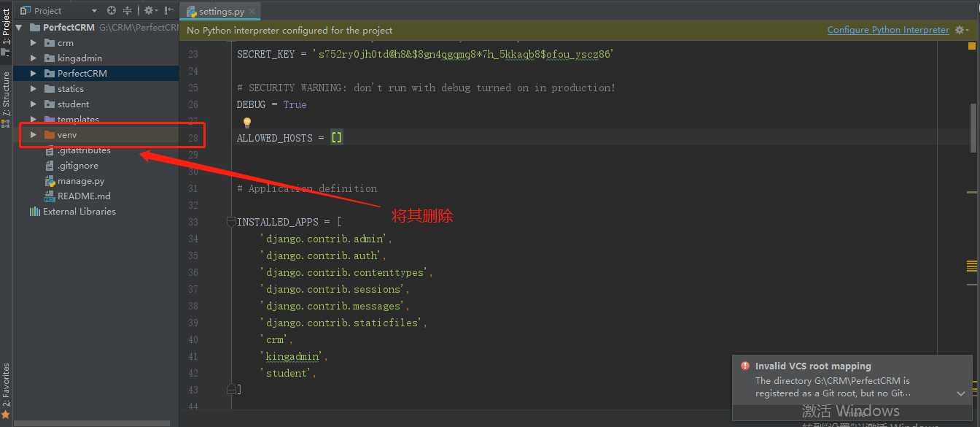
Task: Click the 'django.contrib.auth' string
Action: coord(323,255)
